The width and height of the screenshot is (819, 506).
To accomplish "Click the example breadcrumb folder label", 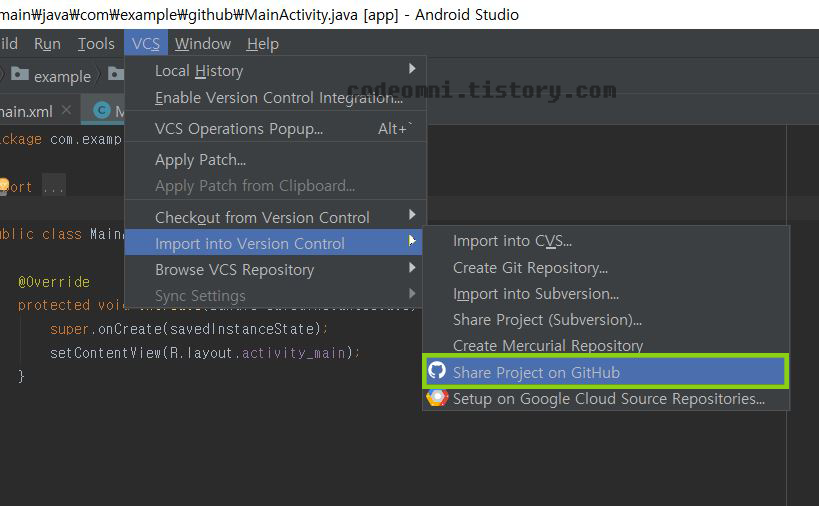I will tap(62, 76).
